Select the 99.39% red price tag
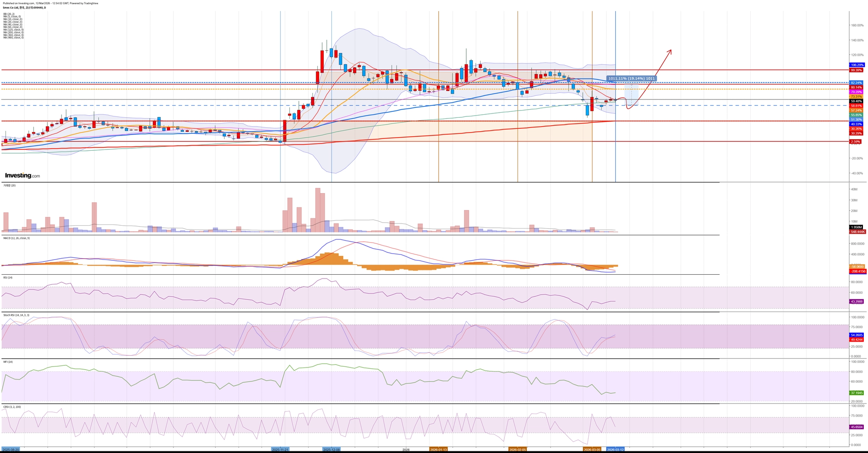868x453 pixels. point(856,70)
